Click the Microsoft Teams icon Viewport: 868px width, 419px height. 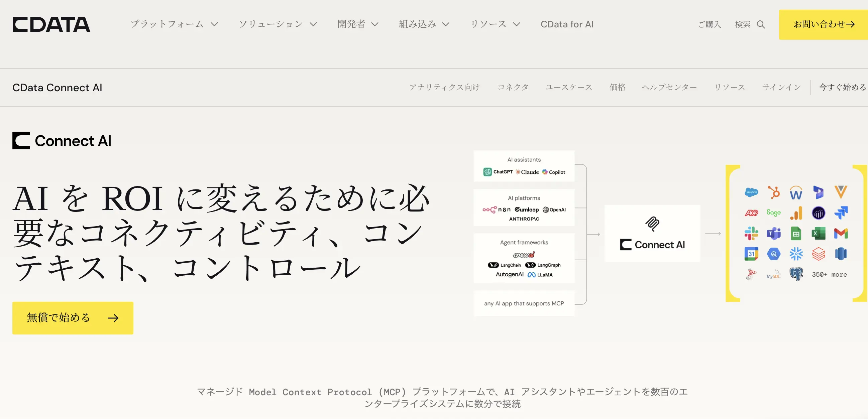[774, 234]
